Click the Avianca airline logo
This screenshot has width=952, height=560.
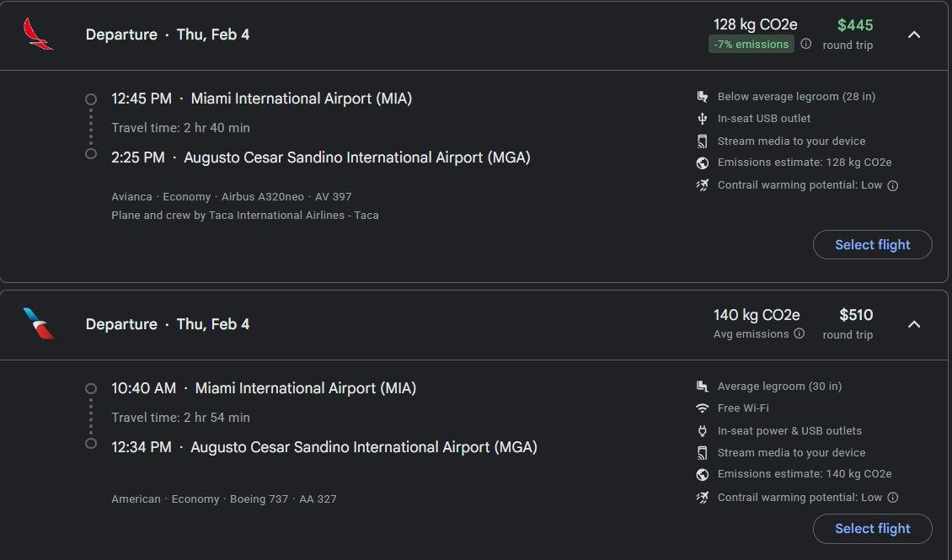[x=38, y=34]
